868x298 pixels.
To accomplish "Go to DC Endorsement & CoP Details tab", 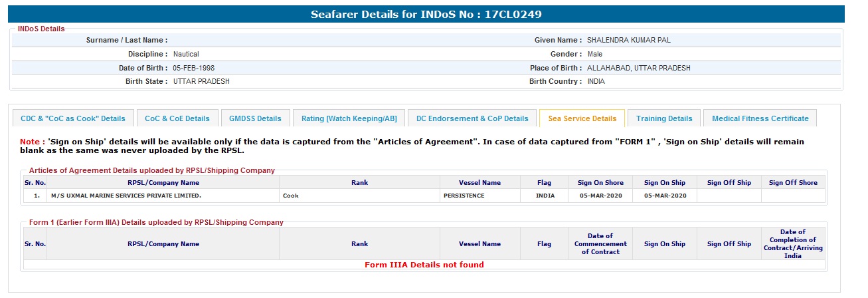I will 472,118.
